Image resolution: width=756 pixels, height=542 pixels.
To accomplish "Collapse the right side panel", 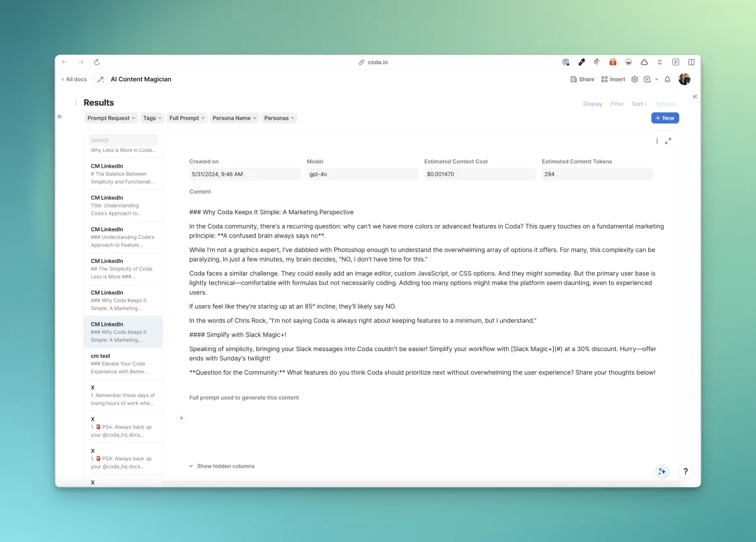I will [x=695, y=96].
